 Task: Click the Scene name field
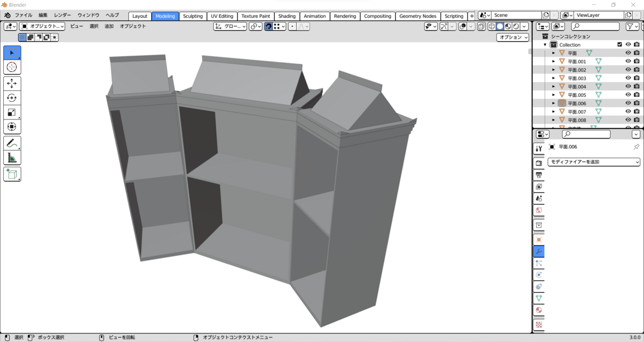coord(516,16)
